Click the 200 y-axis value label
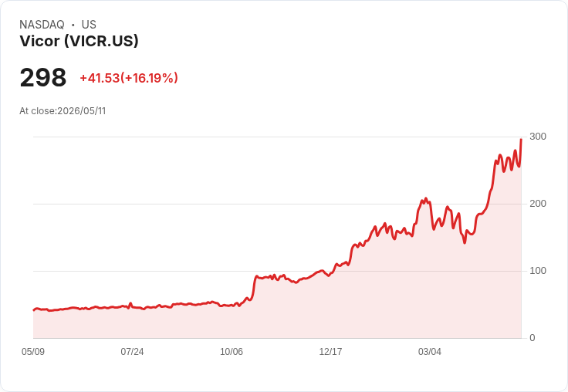This screenshot has width=568, height=392. (x=538, y=204)
